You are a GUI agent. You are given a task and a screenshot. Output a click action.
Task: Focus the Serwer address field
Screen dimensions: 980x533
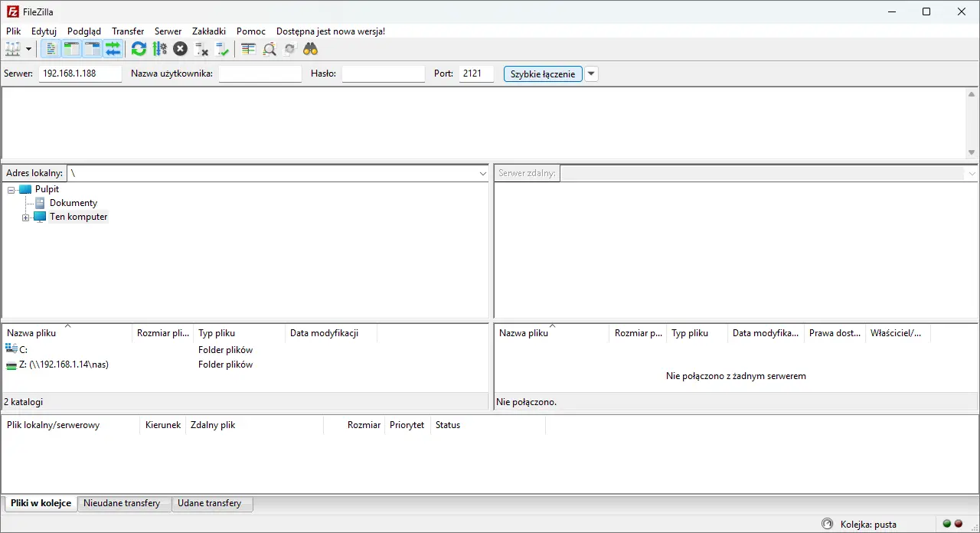(80, 74)
